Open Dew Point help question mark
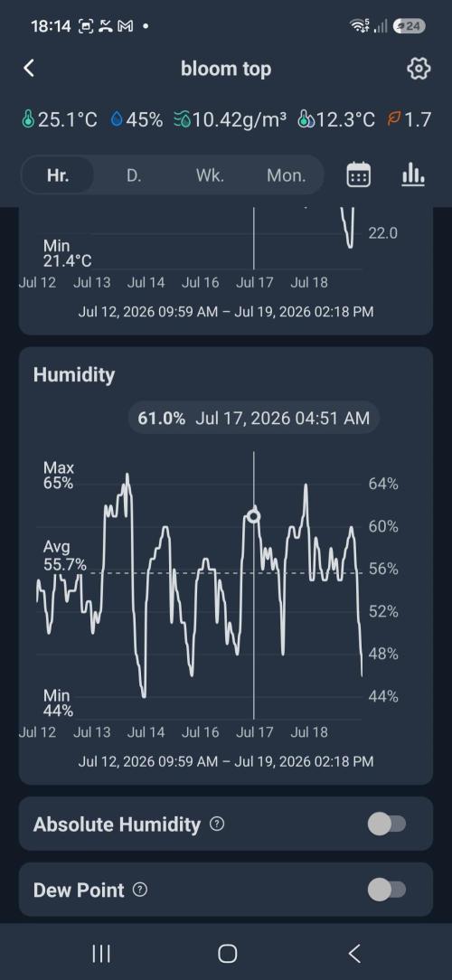 141,890
